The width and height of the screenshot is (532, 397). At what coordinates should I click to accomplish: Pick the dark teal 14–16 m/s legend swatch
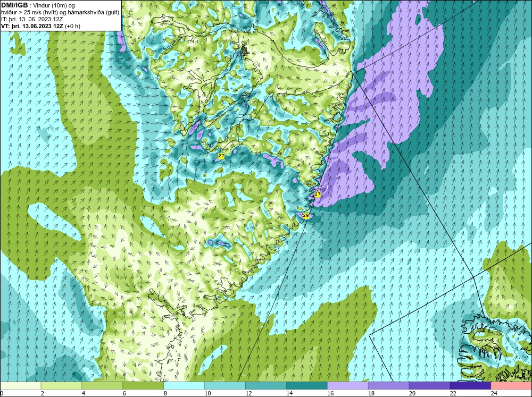[x=307, y=386]
